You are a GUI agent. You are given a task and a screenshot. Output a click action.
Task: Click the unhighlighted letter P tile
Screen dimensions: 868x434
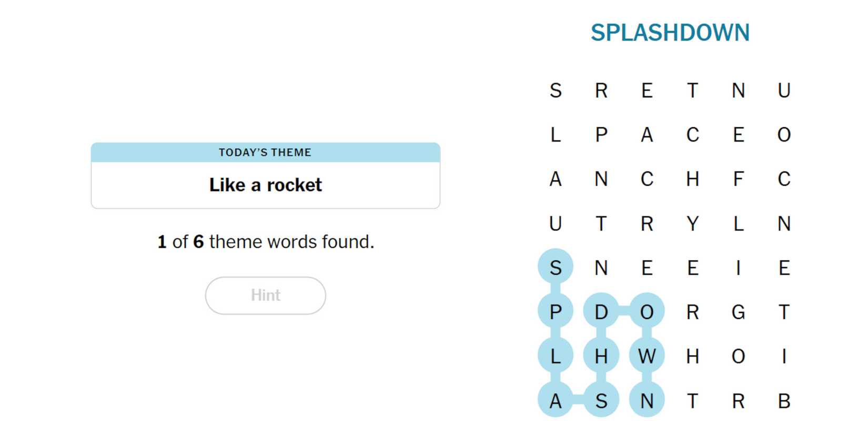pos(601,135)
